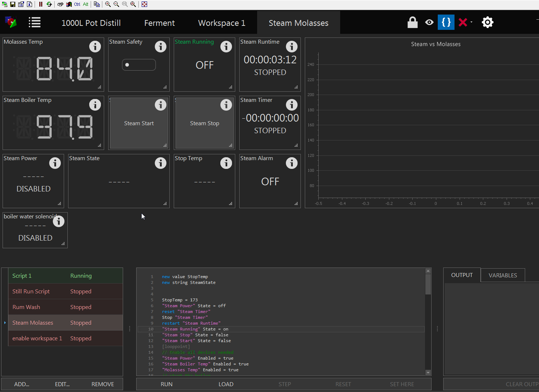Open the connection info icon in VNC toolbar
Image resolution: width=539 pixels, height=392 pixels.
pyautogui.click(x=29, y=4)
